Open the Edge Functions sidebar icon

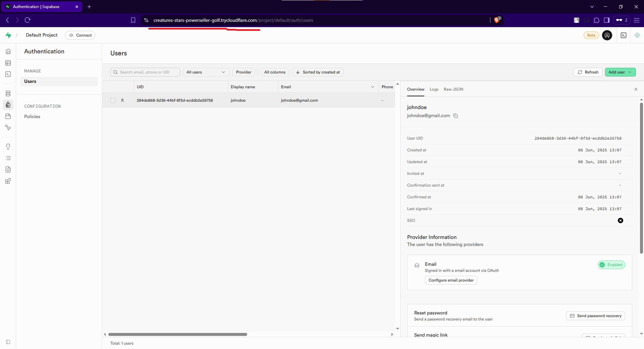[x=8, y=128]
